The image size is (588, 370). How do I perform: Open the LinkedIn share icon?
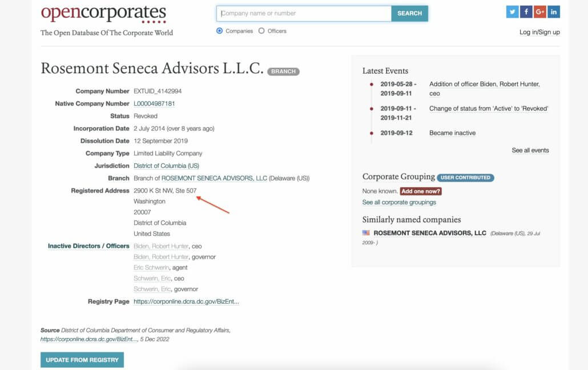[x=554, y=12]
